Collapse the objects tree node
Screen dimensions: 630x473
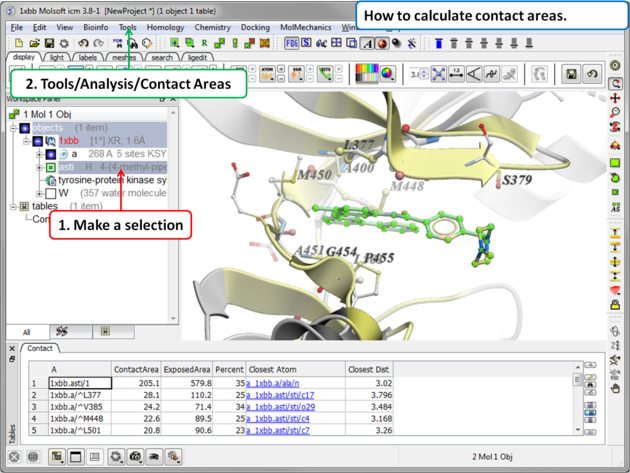[x=13, y=128]
